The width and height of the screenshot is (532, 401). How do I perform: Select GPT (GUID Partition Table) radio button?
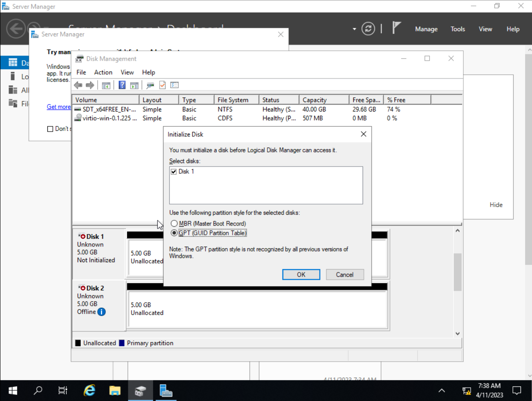click(174, 233)
